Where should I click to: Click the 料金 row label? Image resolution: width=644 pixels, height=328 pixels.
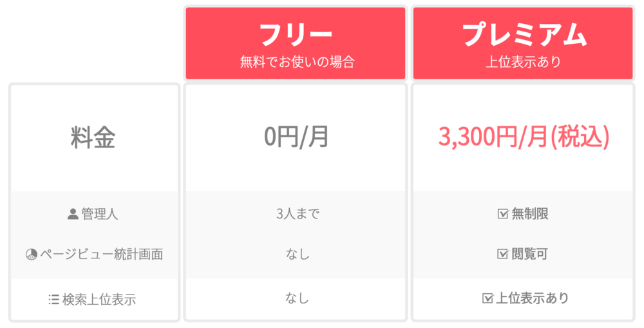pos(93,138)
